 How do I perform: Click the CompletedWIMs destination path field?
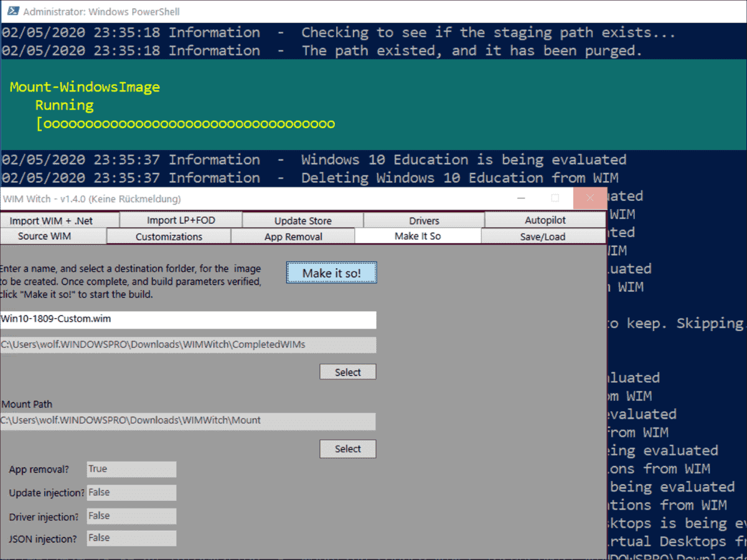click(187, 345)
